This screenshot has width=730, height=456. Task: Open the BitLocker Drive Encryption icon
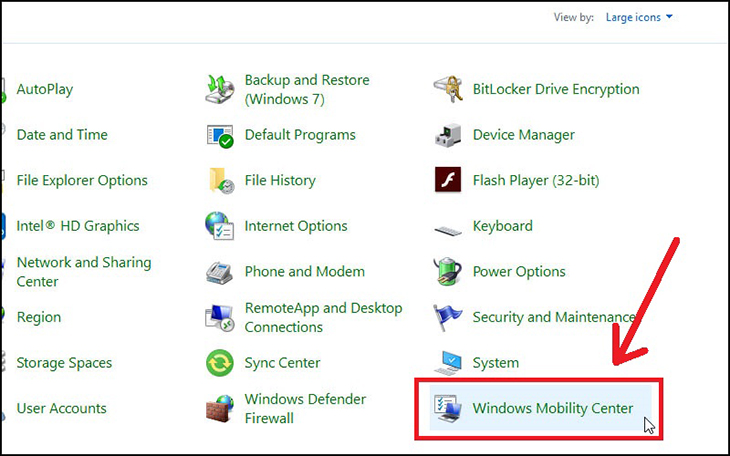pyautogui.click(x=448, y=89)
